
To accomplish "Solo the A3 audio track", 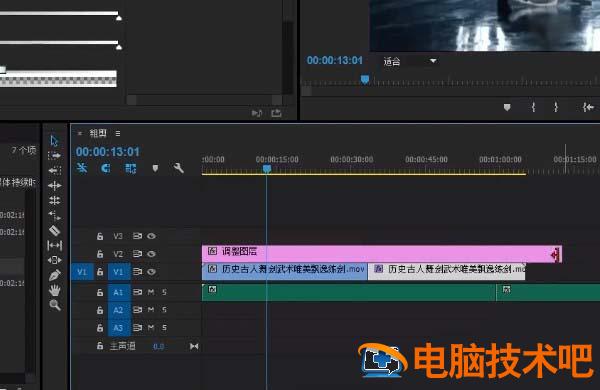I will (164, 328).
